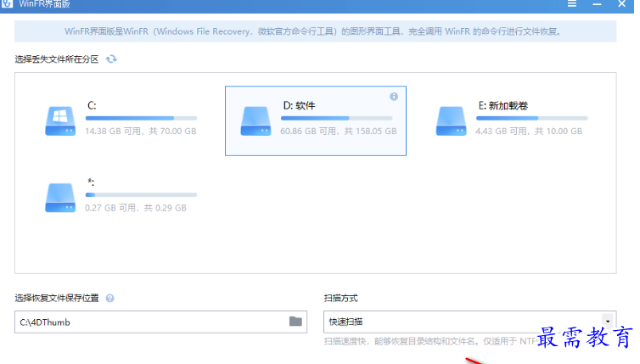This screenshot has height=364, width=640.
Task: Open the scan mode dropdown arrow
Action: 608,322
